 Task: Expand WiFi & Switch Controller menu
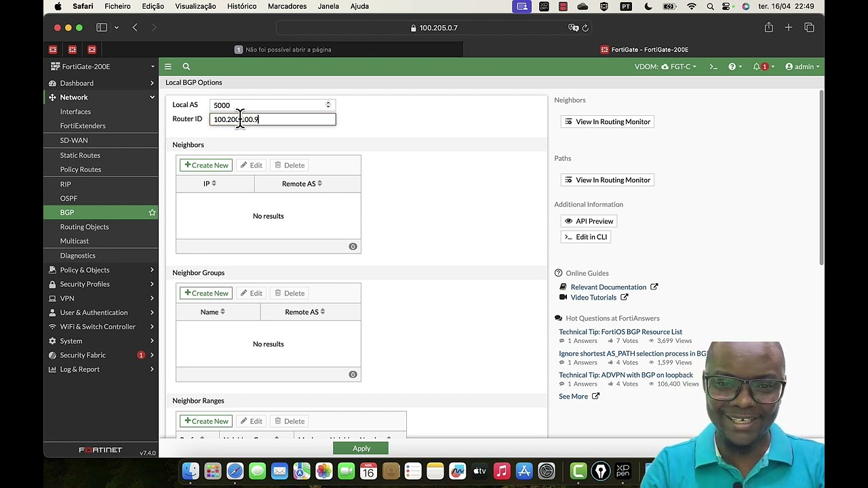click(102, 327)
